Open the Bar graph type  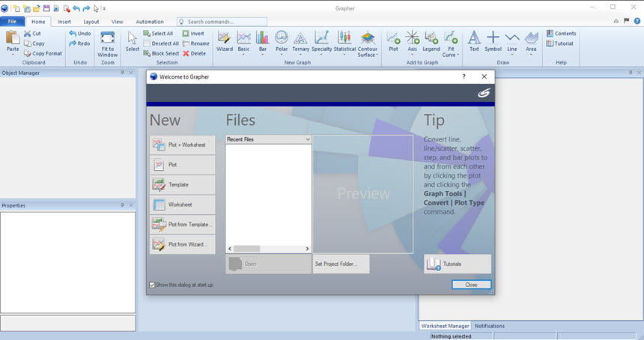pos(262,42)
